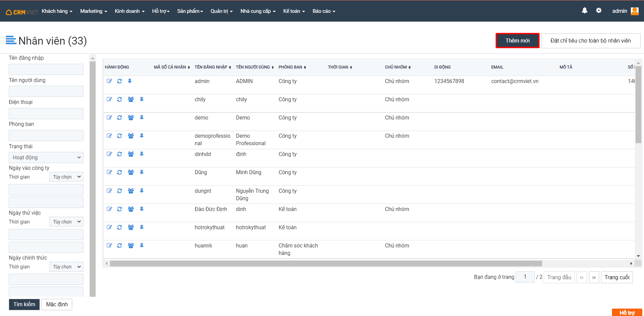Click the Tìm kiếm button
644x316 pixels.
tap(24, 304)
